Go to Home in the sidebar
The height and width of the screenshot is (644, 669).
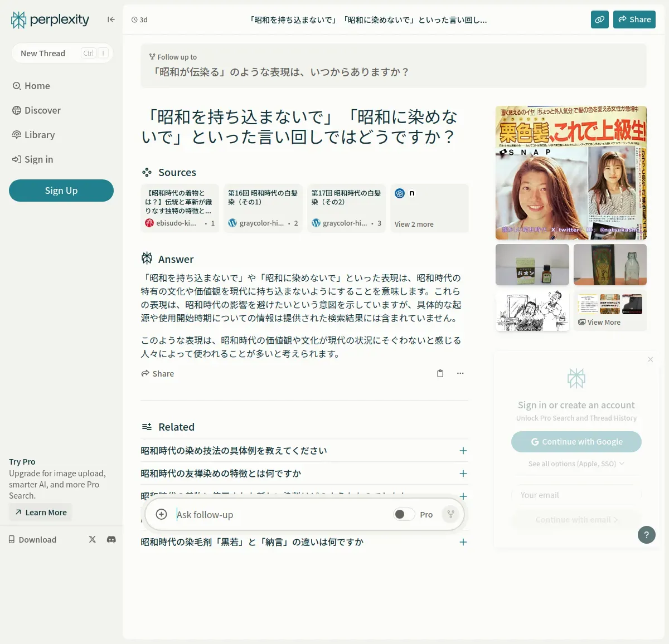[31, 86]
